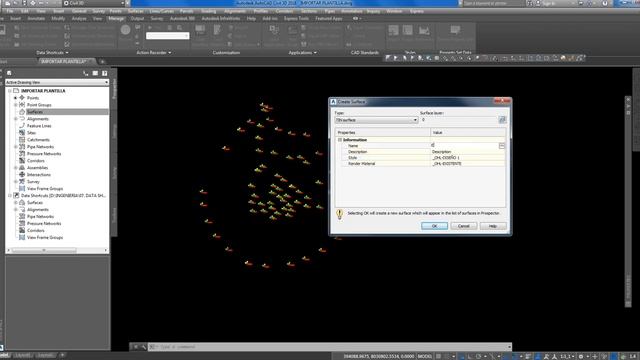Click the Surfaces icon under IMPORTAR PLANTILLA
Screen dimensions: 640x360
(22, 112)
